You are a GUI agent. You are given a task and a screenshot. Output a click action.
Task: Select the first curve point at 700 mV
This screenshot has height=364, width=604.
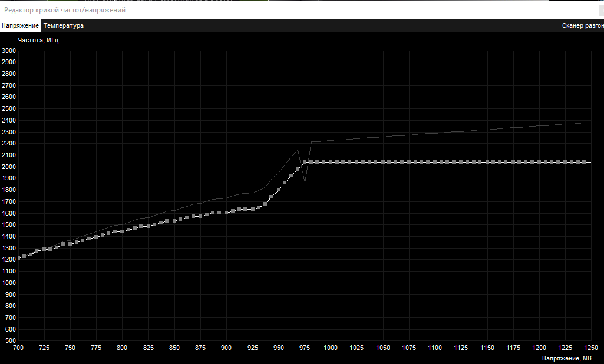tap(18, 258)
